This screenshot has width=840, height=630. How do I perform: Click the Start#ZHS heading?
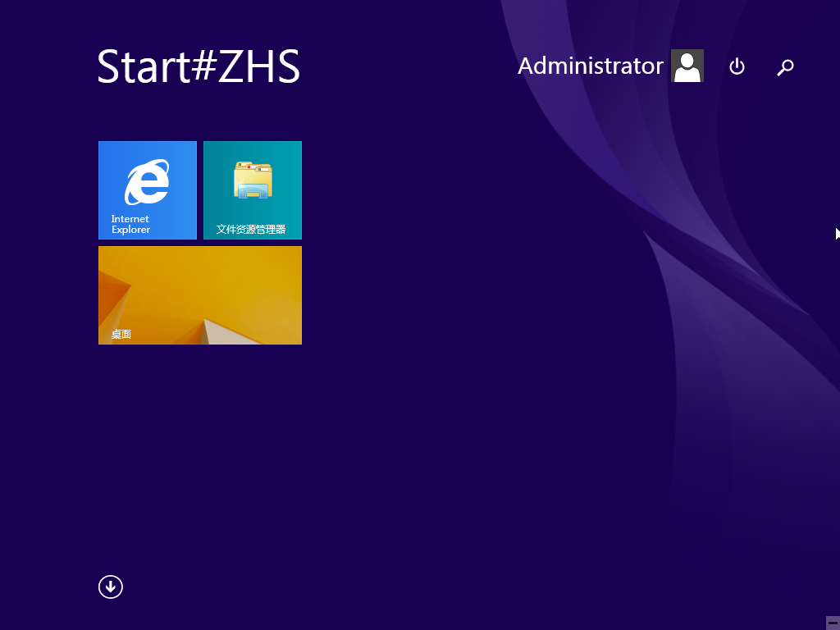pos(199,66)
